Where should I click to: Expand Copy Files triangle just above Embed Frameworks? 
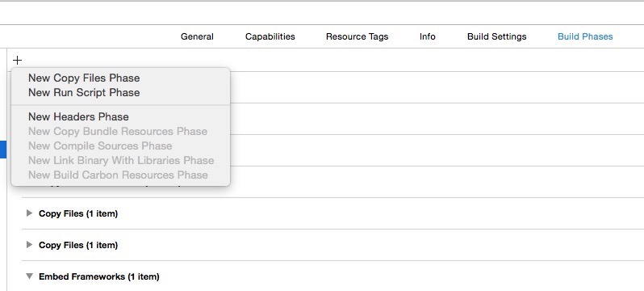(x=29, y=244)
